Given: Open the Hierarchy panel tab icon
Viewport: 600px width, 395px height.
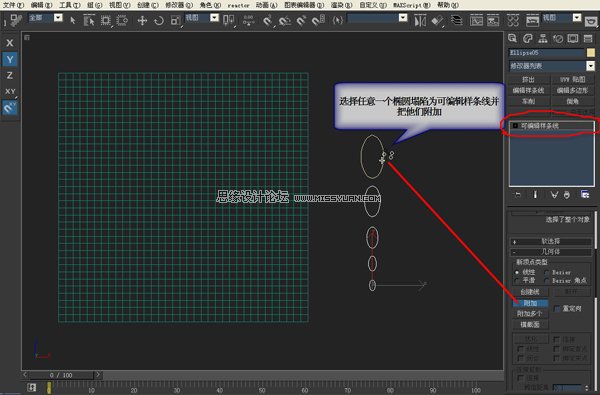Looking at the screenshot, I should [543, 38].
